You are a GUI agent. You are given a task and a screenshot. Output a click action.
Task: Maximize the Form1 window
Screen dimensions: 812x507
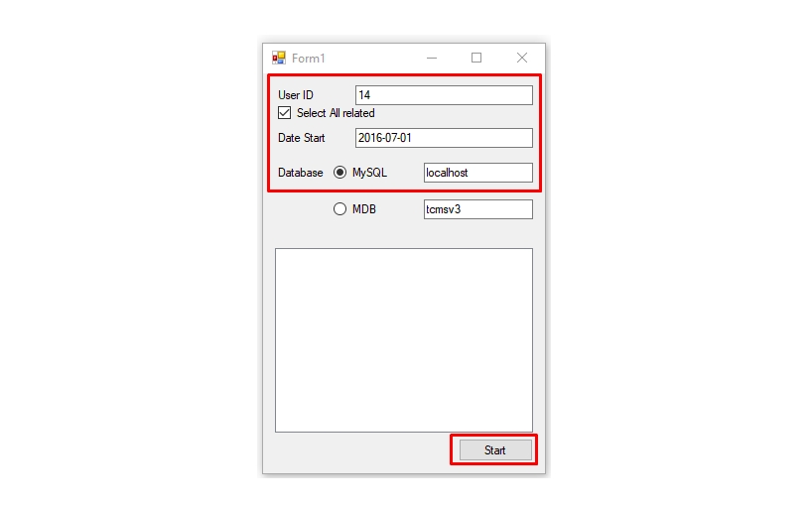(476, 58)
